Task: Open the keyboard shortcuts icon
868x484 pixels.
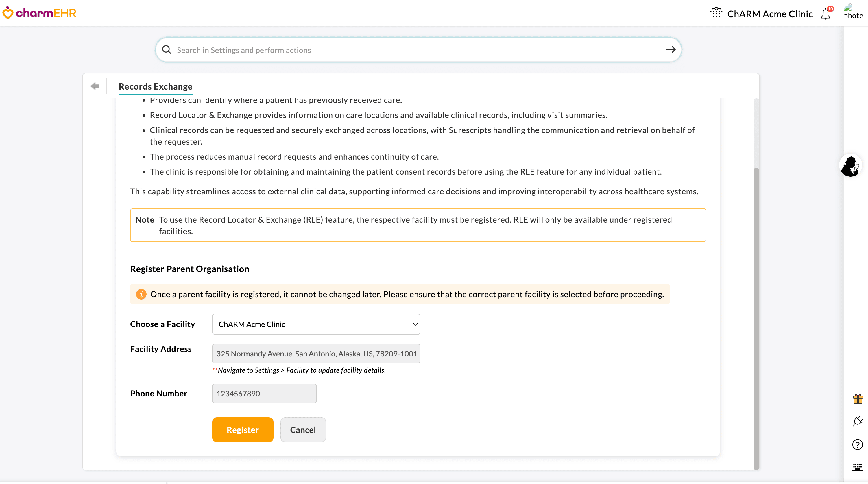Action: click(x=858, y=467)
